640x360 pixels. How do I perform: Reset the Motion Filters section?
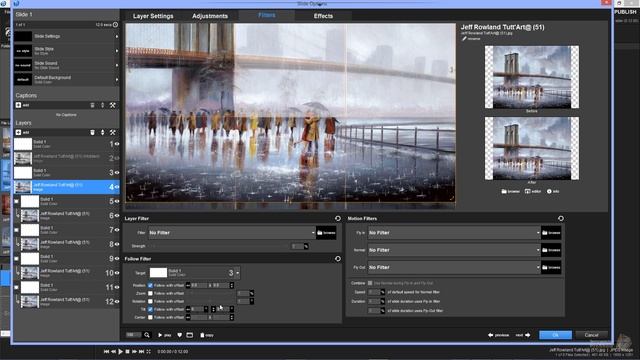click(561, 218)
